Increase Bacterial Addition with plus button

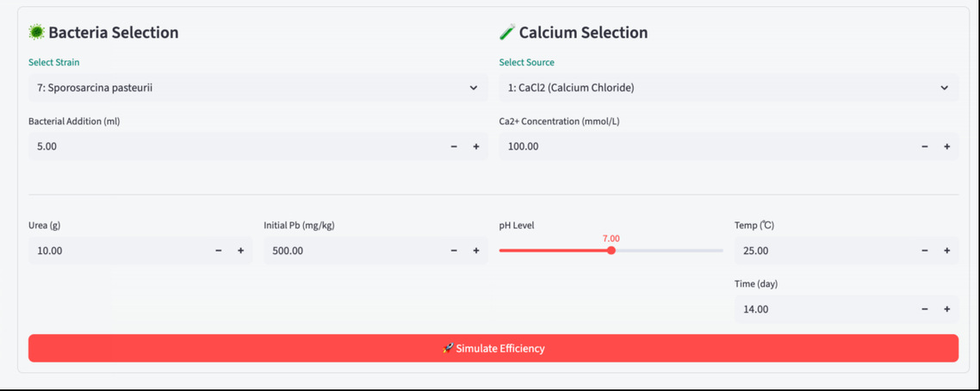point(476,146)
